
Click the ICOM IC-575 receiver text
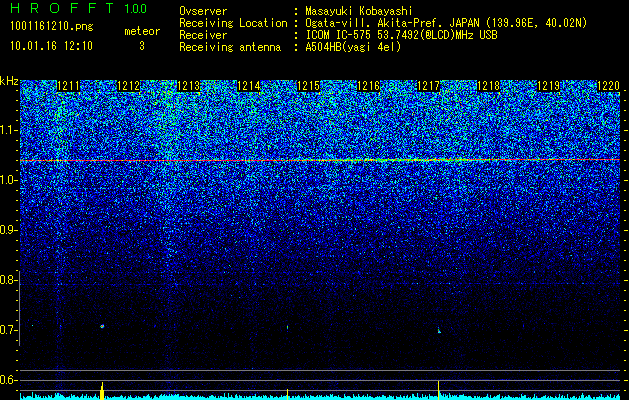pyautogui.click(x=402, y=35)
